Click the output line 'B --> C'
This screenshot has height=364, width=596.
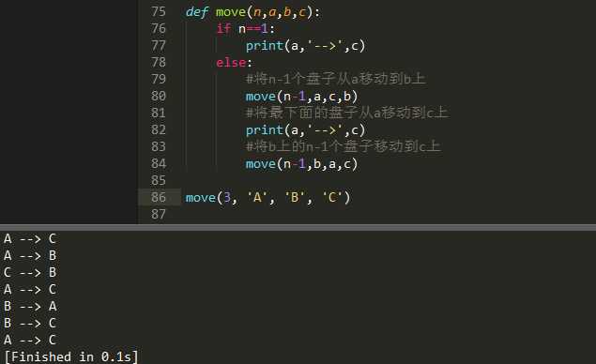pos(30,323)
